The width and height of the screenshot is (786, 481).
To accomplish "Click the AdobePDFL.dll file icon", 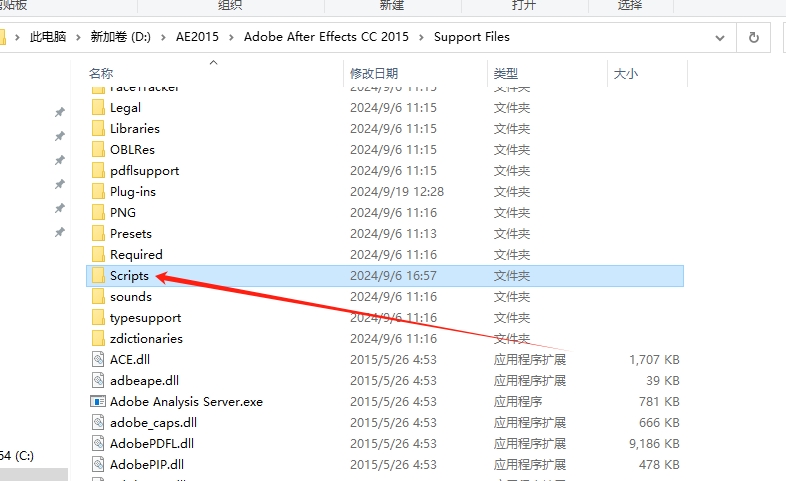I will (98, 444).
